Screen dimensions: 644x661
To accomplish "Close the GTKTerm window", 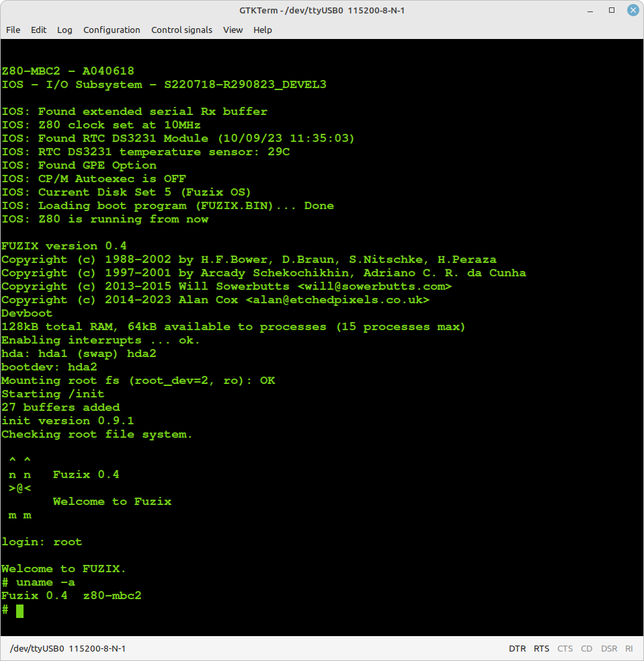I will (x=631, y=10).
